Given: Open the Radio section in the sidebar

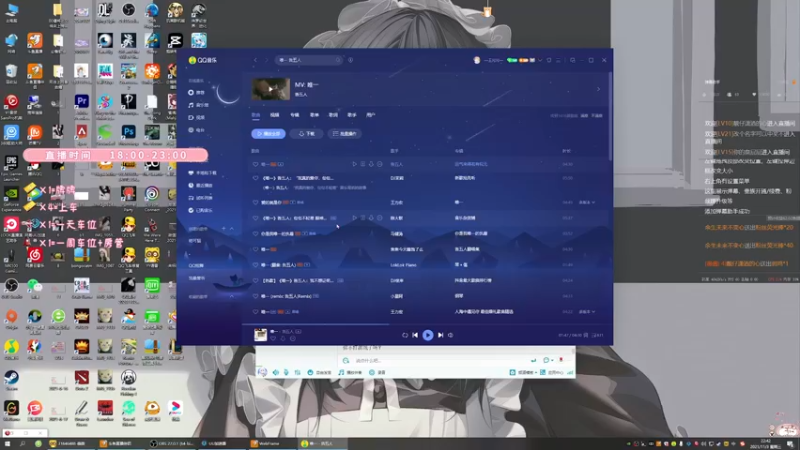Looking at the screenshot, I should pos(196,130).
